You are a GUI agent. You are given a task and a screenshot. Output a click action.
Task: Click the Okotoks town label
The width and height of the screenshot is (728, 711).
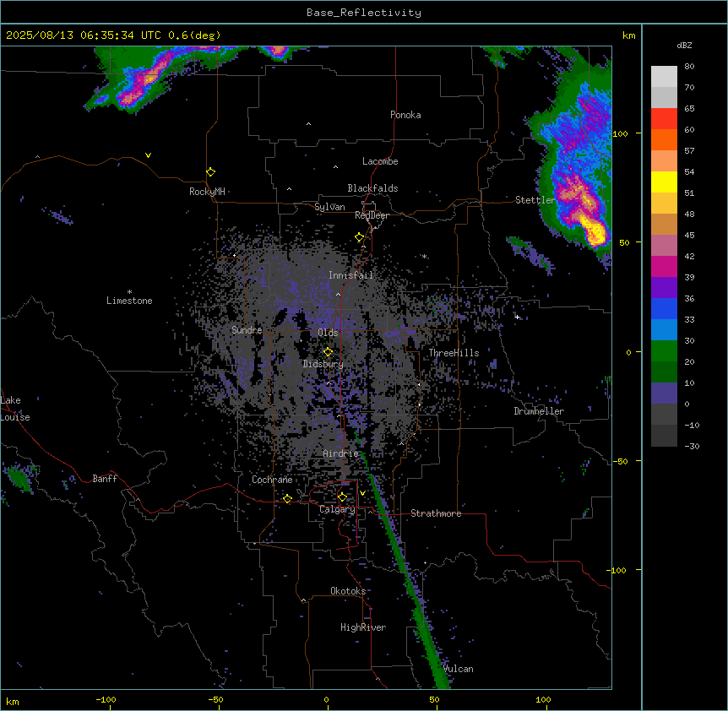coord(348,591)
